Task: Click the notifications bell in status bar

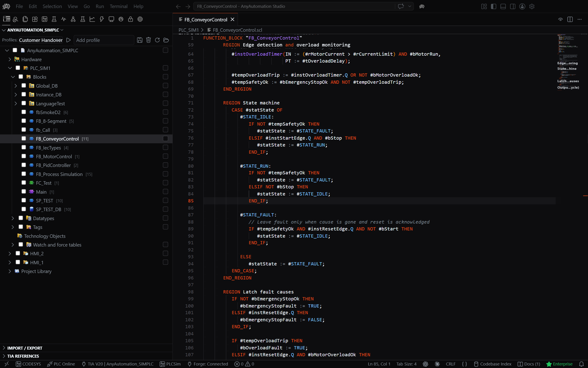Action: [581, 364]
